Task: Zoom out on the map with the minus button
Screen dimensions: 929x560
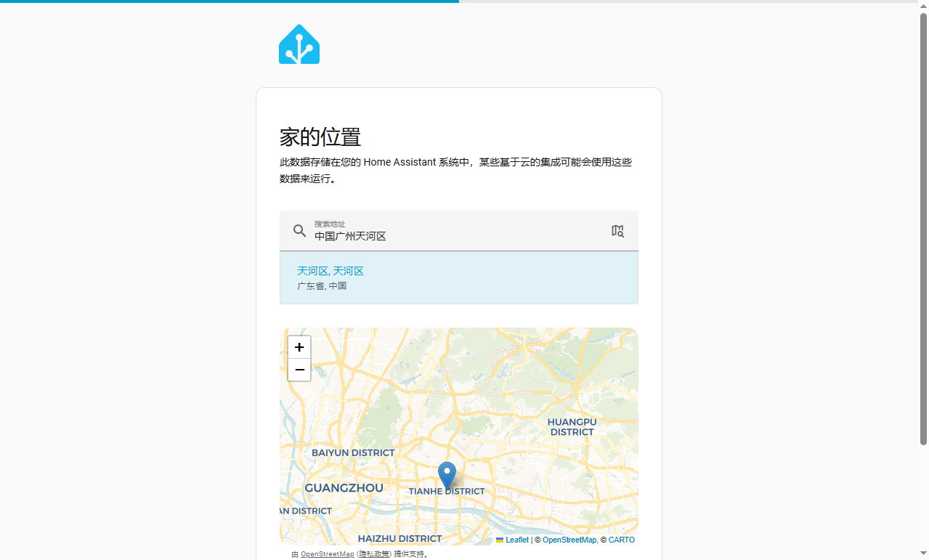Action: (299, 370)
